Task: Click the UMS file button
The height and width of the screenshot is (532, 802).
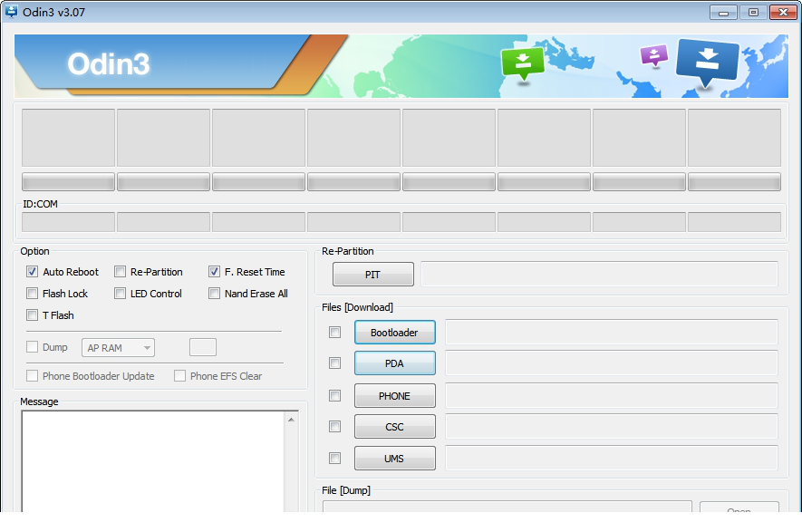Action: tap(394, 459)
